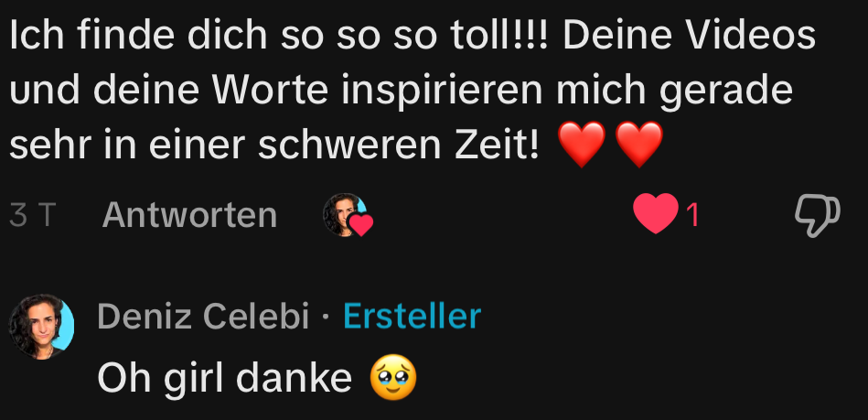Click the Antworten reply button
This screenshot has width=868, height=420.
point(189,215)
